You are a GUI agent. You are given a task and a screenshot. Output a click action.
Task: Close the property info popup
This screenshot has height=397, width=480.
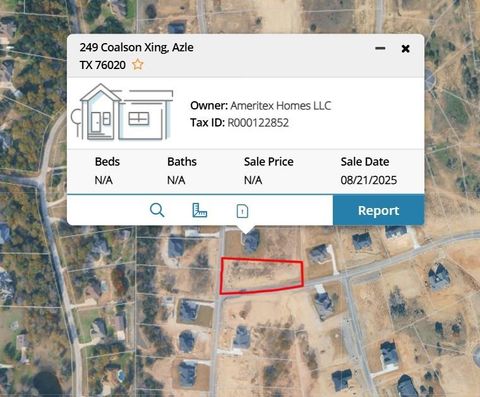[x=405, y=49]
